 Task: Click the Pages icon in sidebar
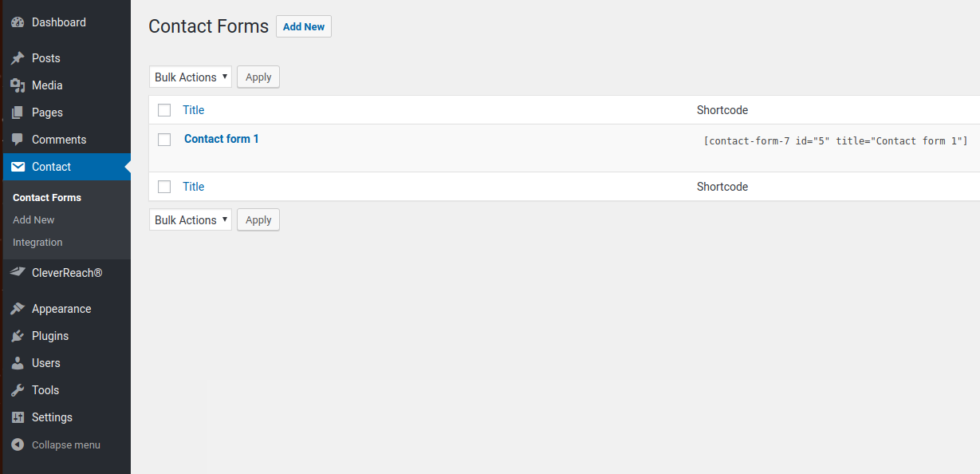[18, 113]
